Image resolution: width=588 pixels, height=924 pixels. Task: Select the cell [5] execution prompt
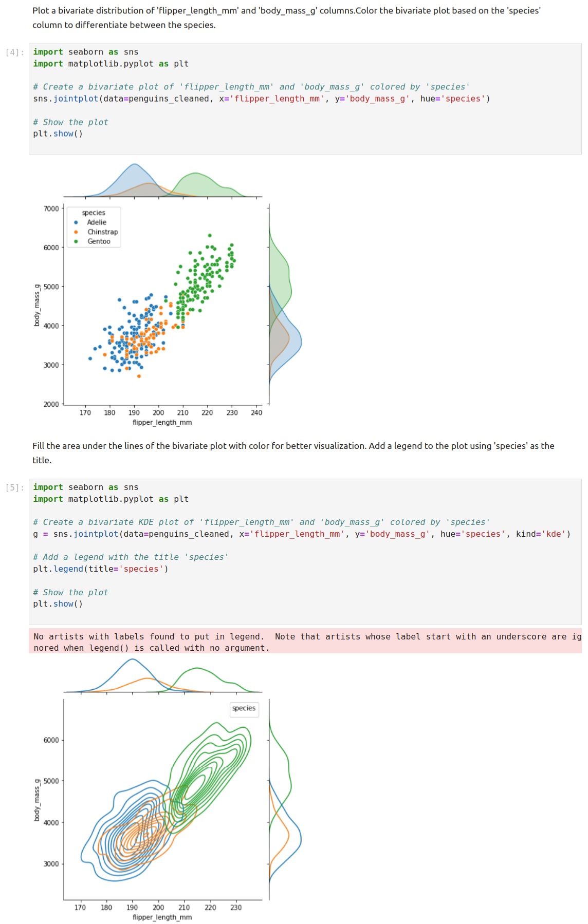click(x=15, y=487)
